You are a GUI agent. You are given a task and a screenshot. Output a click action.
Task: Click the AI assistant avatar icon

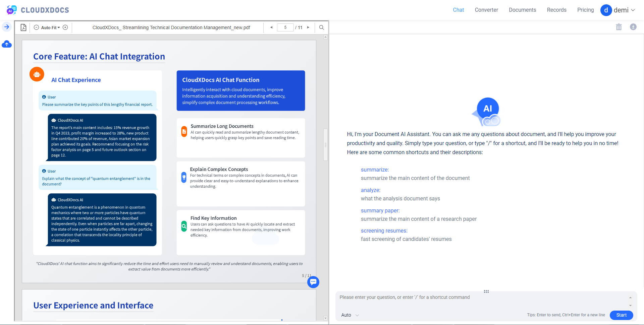[487, 112]
